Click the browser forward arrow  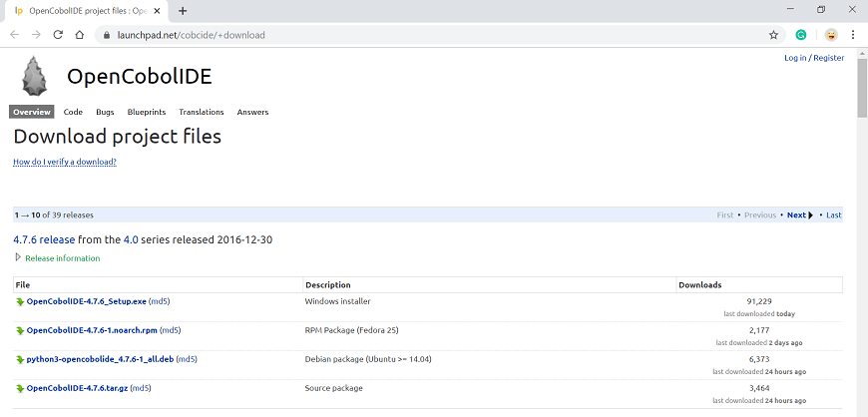tap(36, 35)
